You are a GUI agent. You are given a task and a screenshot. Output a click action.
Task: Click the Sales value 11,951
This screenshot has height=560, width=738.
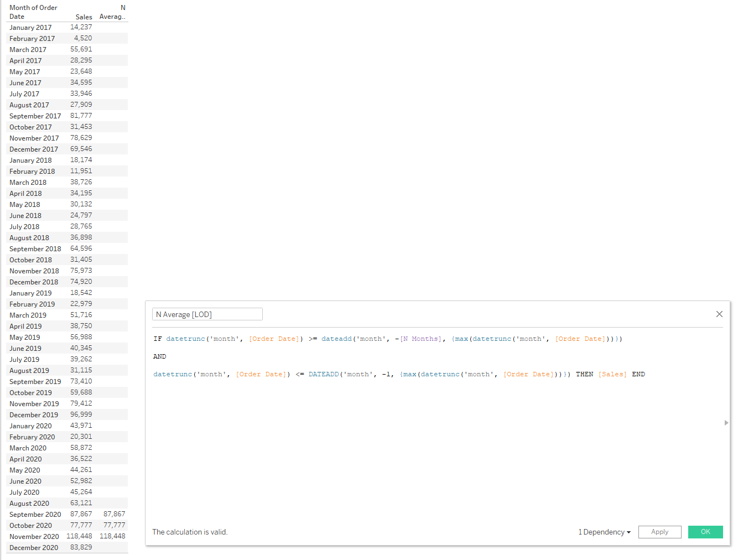click(x=81, y=171)
